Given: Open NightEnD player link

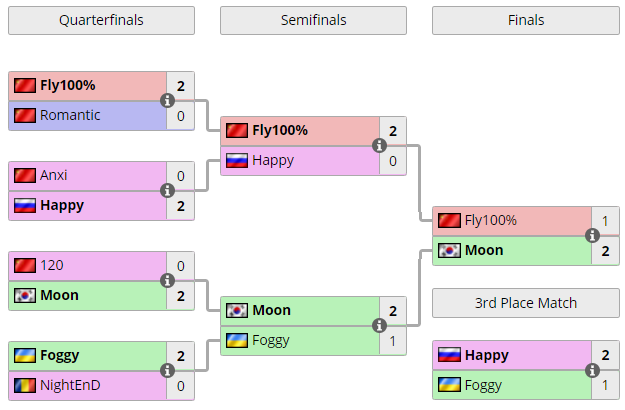Looking at the screenshot, I should pyautogui.click(x=70, y=385).
